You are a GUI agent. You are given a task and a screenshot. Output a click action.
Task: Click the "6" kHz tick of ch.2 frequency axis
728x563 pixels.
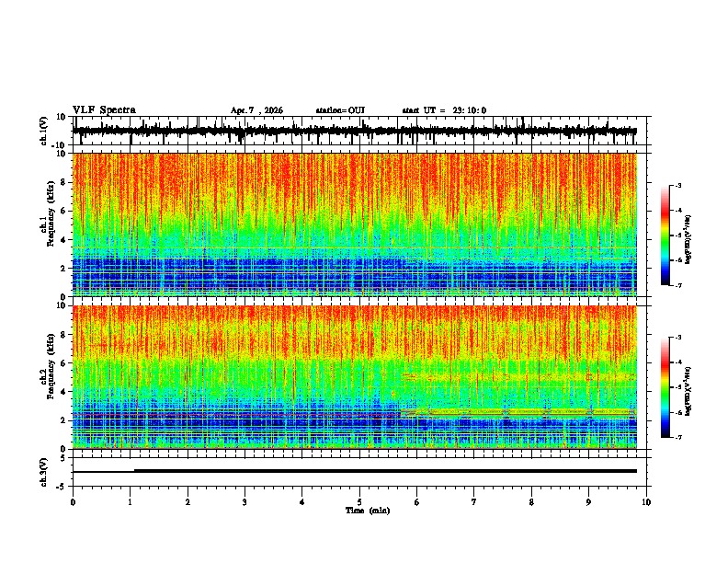click(64, 363)
